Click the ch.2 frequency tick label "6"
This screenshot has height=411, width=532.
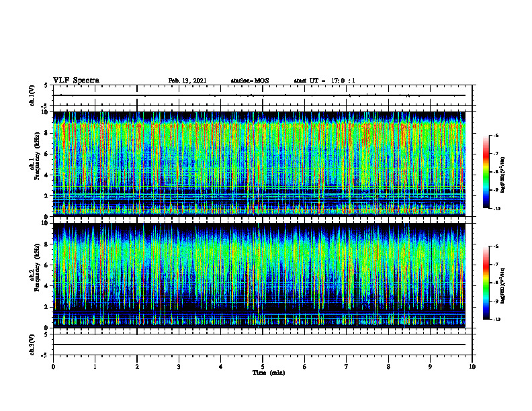(47, 265)
